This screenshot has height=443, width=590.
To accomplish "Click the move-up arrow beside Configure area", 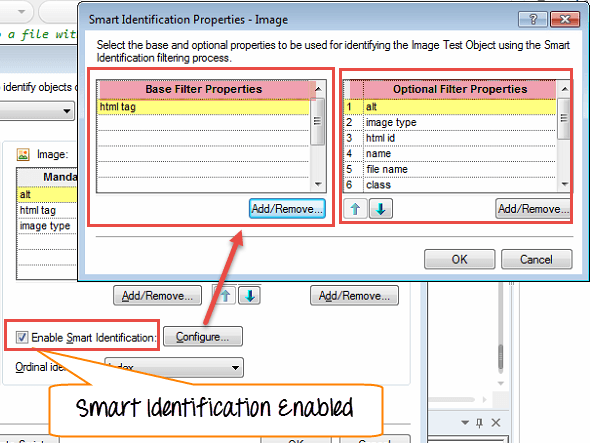I will 225,296.
